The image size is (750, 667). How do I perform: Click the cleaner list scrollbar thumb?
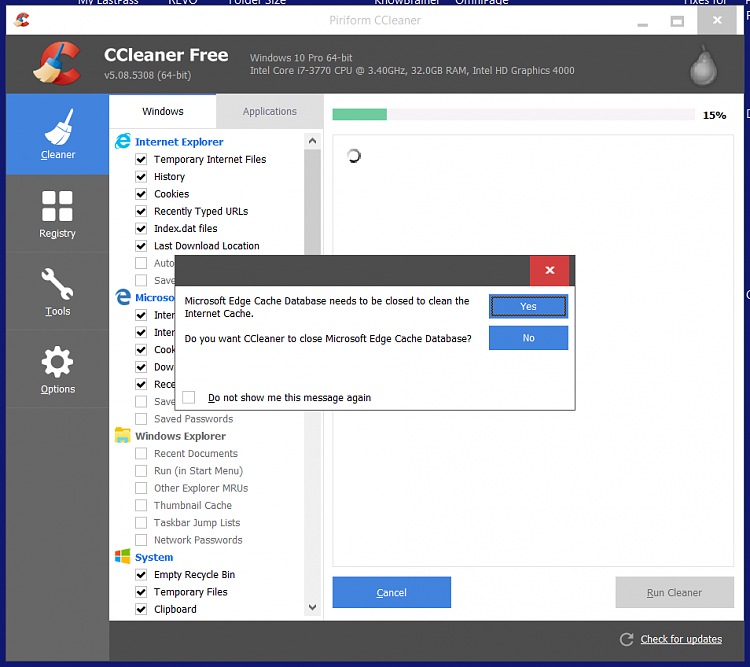point(312,202)
